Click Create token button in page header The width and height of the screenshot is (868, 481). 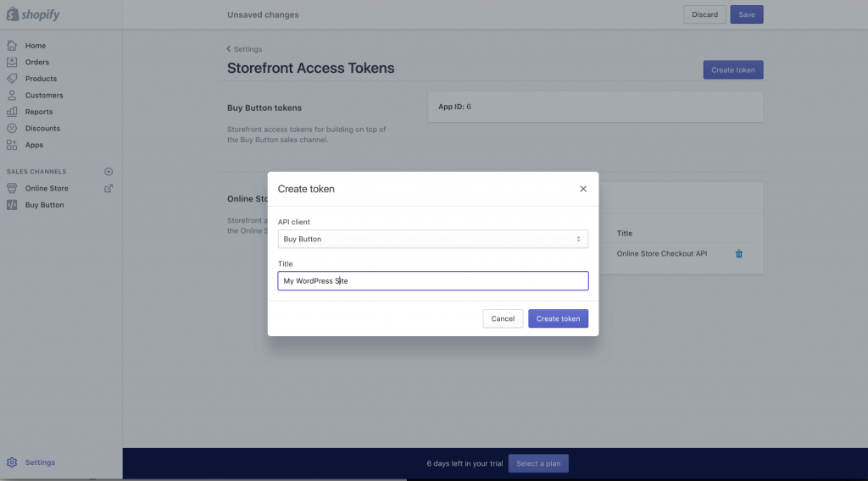[733, 69]
